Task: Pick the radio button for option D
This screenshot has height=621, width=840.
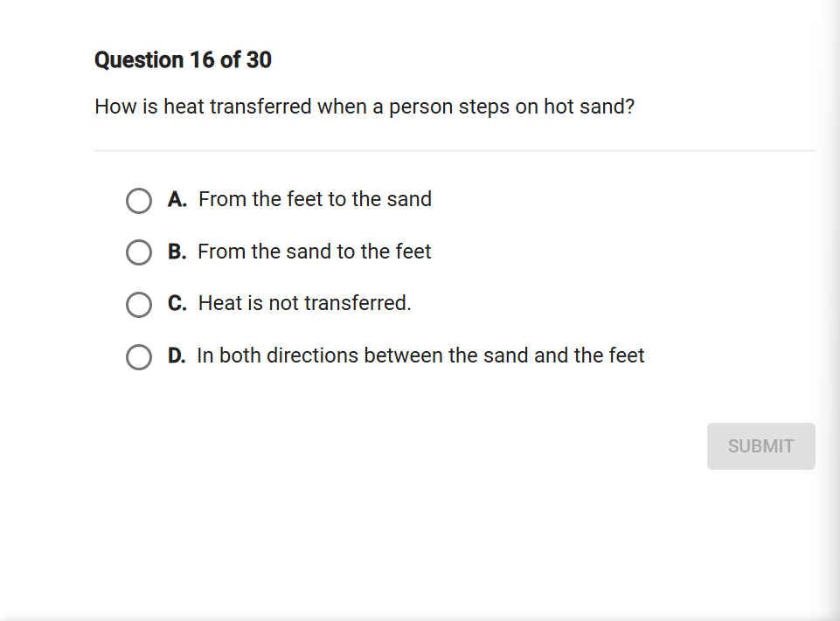Action: tap(139, 357)
